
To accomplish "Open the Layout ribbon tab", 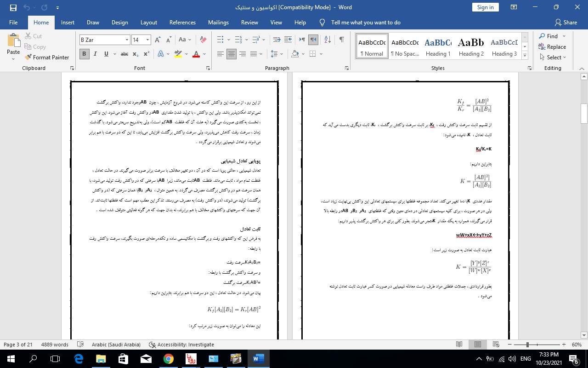I will coord(148,23).
